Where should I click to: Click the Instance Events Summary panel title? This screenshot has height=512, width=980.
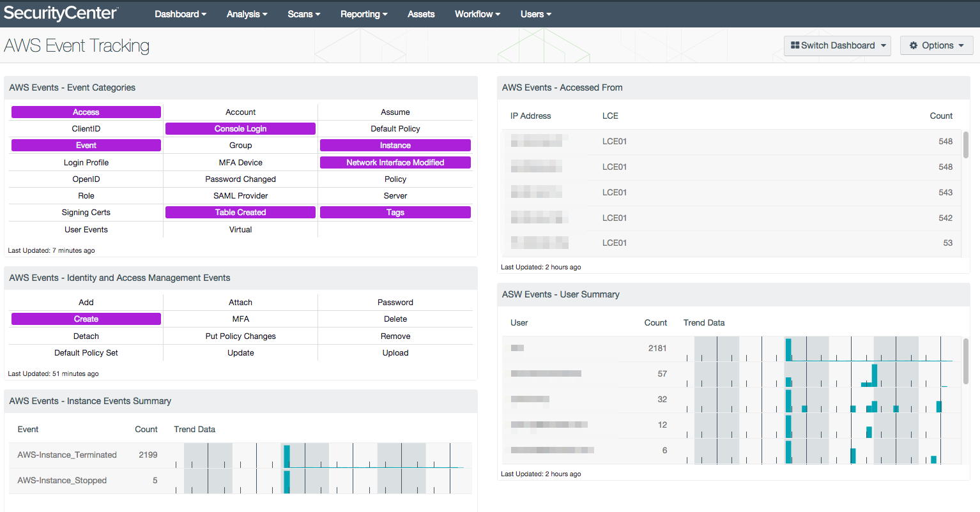[90, 402]
